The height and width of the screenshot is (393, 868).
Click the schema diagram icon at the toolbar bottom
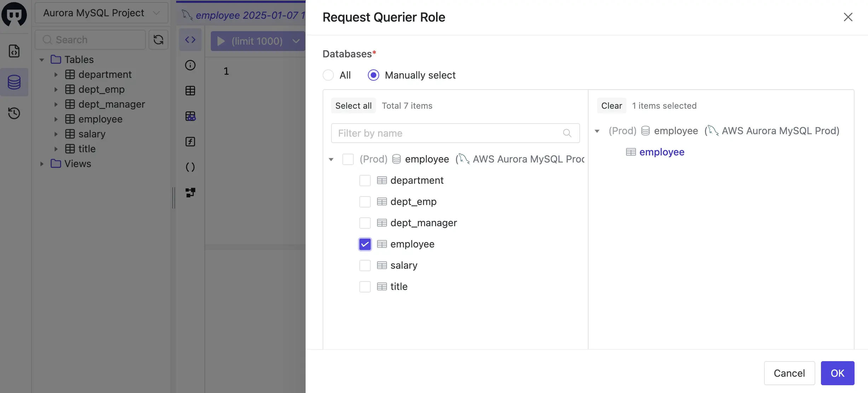tap(190, 193)
